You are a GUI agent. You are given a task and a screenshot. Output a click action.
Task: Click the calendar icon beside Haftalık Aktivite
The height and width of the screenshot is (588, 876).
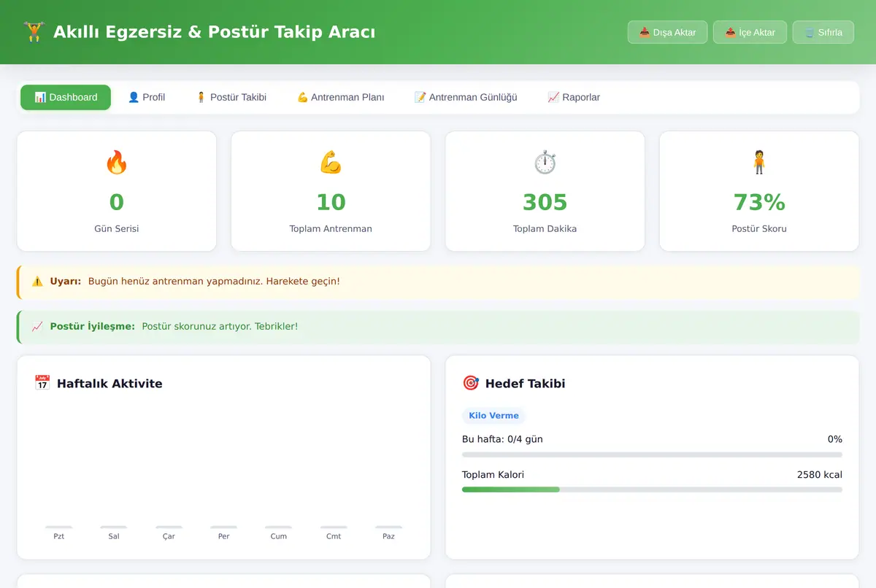[42, 383]
